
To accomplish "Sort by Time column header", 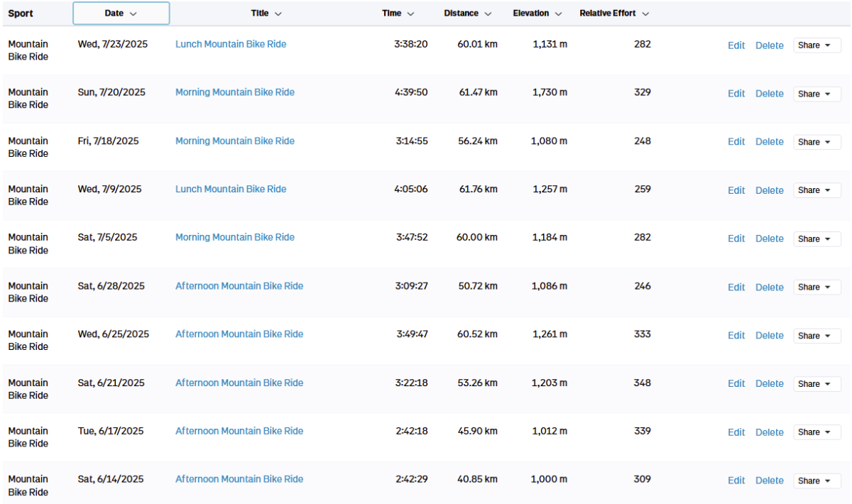I will coord(398,13).
